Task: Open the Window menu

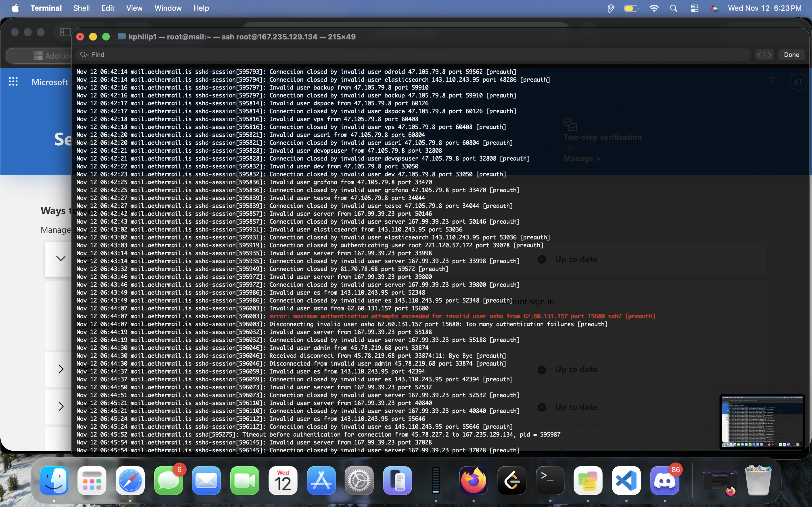Action: click(x=168, y=8)
